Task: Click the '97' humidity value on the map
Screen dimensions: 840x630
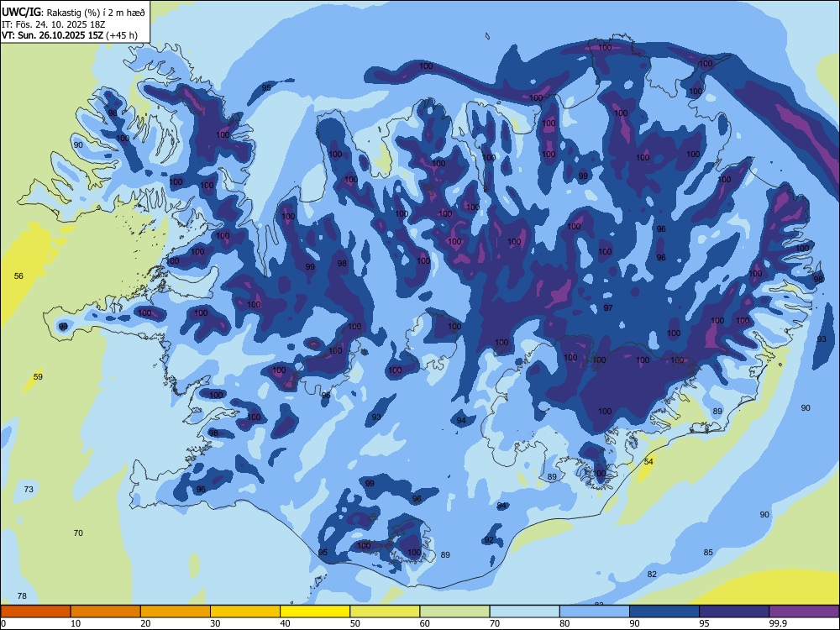Action: [608, 308]
